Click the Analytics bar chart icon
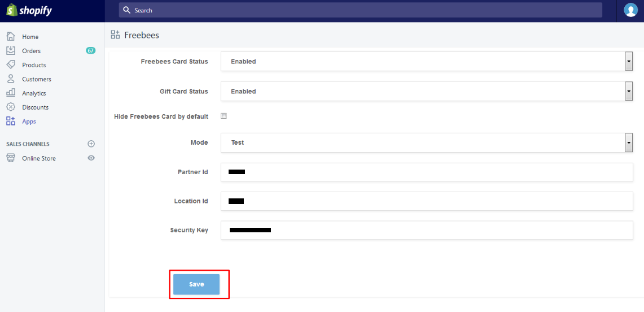Image resolution: width=644 pixels, height=312 pixels. click(x=11, y=93)
